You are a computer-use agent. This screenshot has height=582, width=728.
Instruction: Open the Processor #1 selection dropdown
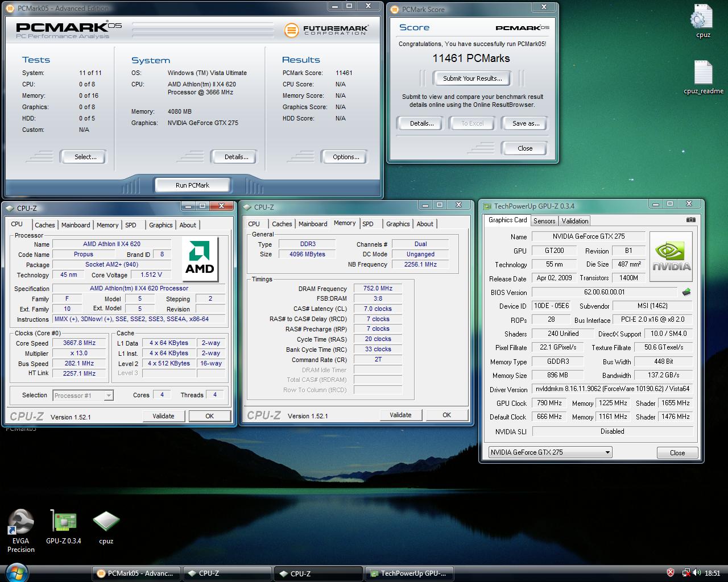click(x=83, y=396)
